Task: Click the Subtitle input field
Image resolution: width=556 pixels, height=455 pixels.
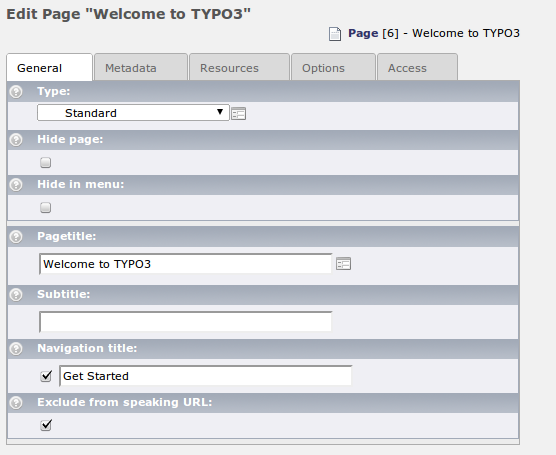Action: pos(185,322)
